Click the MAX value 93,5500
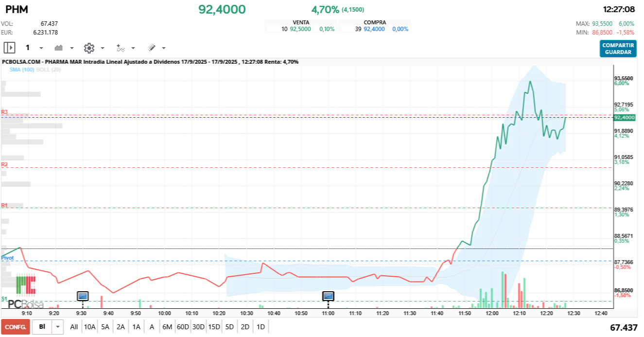The height and width of the screenshot is (337, 644). click(x=603, y=23)
